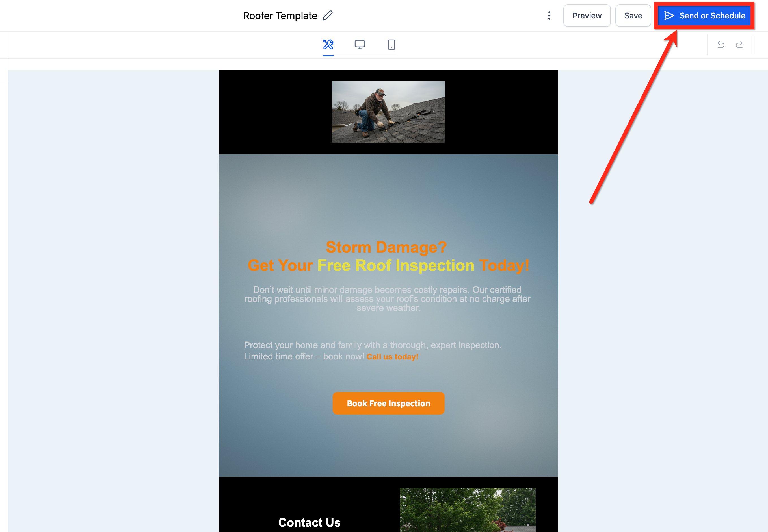Save the email template
768x532 pixels.
[x=633, y=16]
